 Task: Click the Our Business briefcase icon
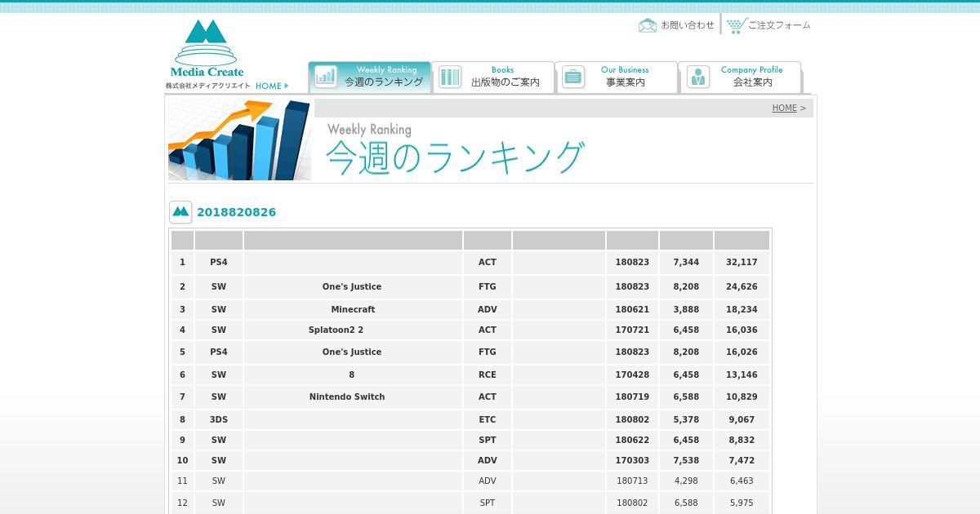(573, 77)
